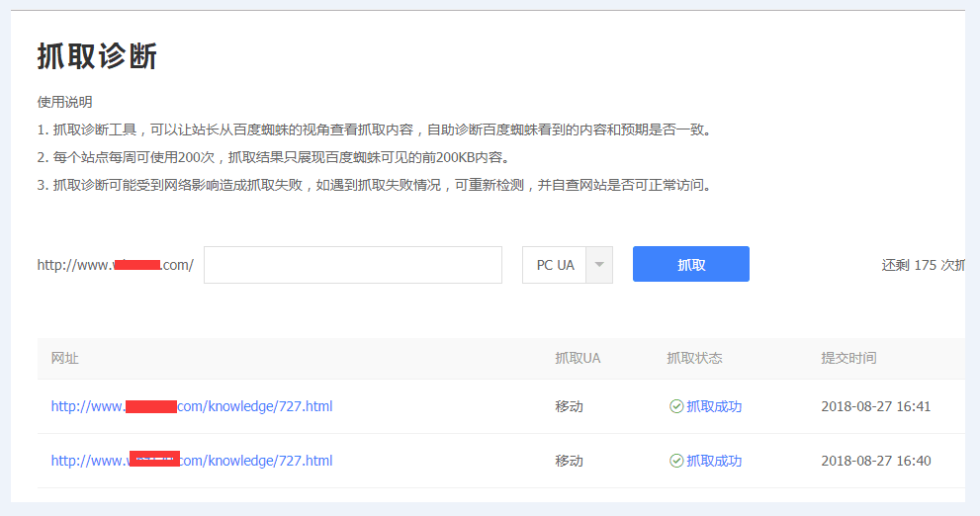The image size is (980, 516).
Task: Click the 抓取UA column header
Action: point(578,358)
